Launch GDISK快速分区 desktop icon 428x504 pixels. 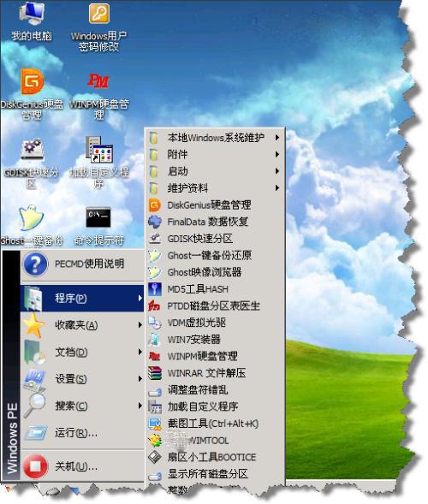point(32,163)
